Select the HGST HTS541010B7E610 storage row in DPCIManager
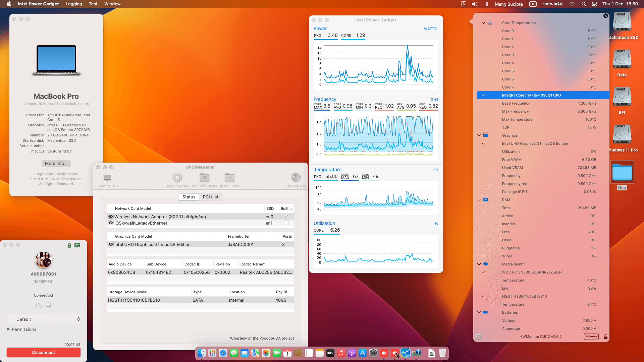The image size is (644, 362). pyautogui.click(x=201, y=300)
